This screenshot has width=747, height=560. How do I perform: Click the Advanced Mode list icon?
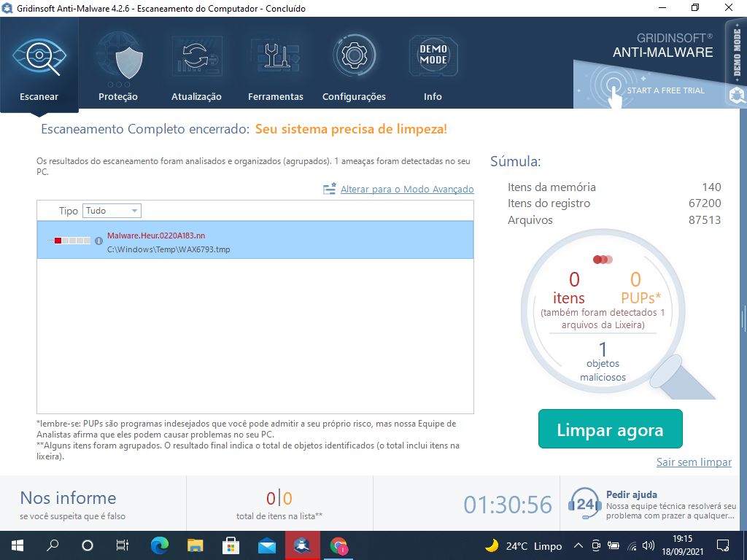(330, 189)
